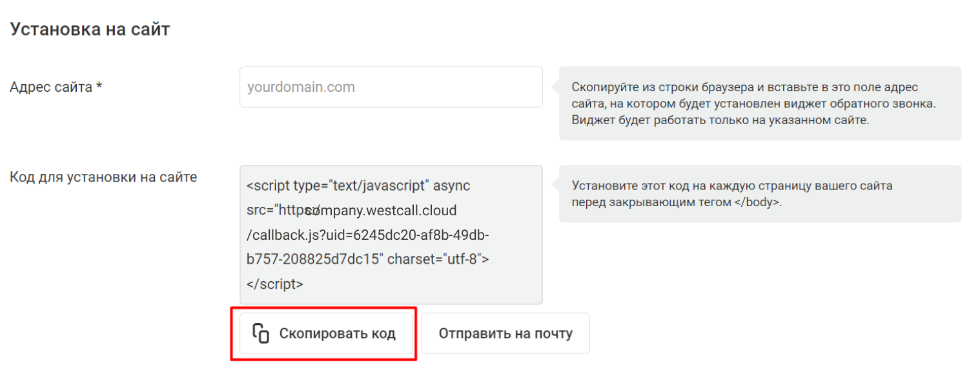Image resolution: width=980 pixels, height=371 pixels.
Task: Click the Адрес сайта label
Action: click(x=51, y=87)
